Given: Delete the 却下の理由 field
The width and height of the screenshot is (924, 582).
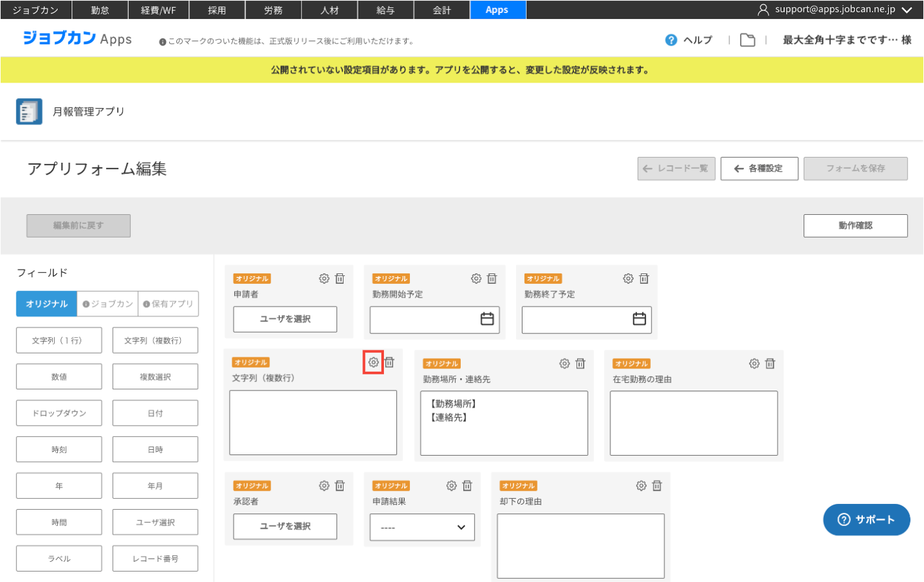Looking at the screenshot, I should [657, 486].
